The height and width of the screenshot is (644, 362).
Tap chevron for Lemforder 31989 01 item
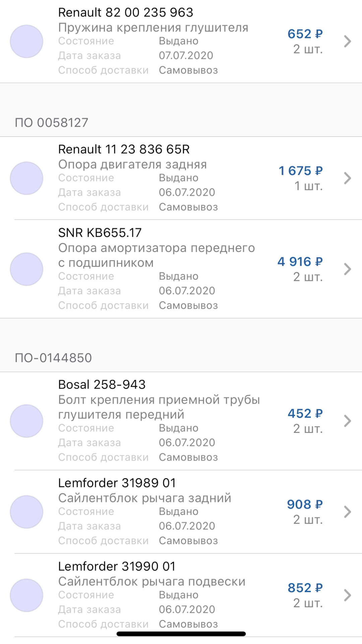click(348, 512)
